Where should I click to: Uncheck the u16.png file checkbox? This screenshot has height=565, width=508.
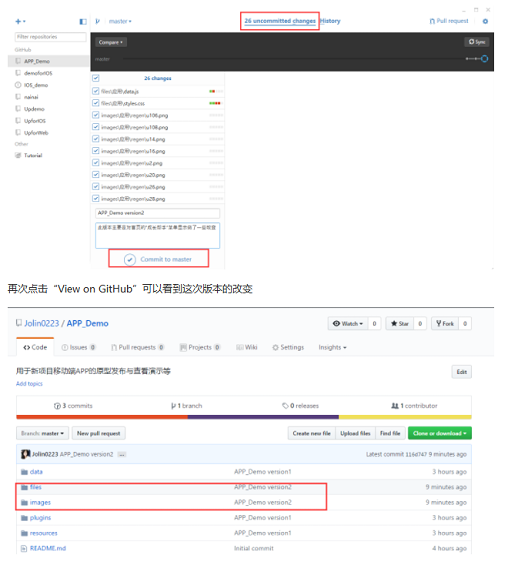click(x=95, y=151)
